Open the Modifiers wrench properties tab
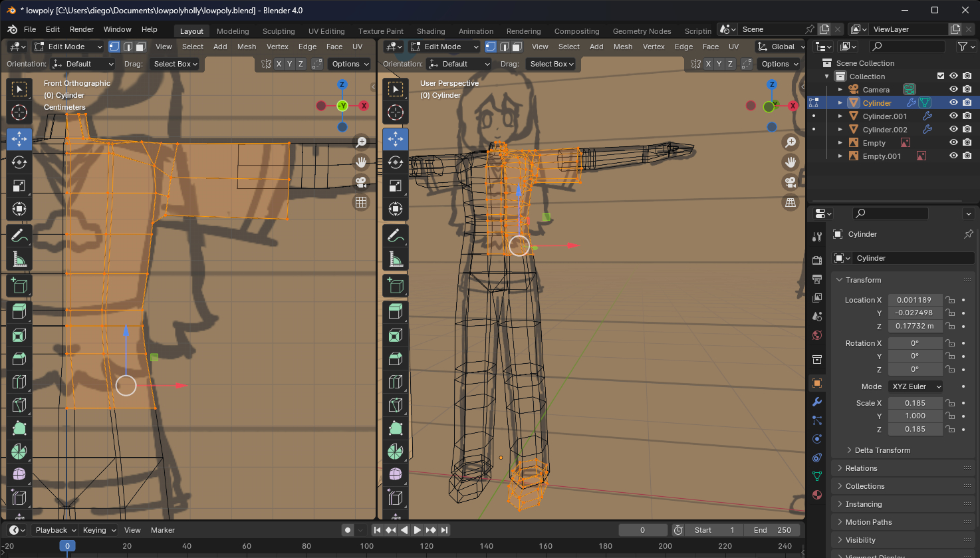 (x=817, y=402)
